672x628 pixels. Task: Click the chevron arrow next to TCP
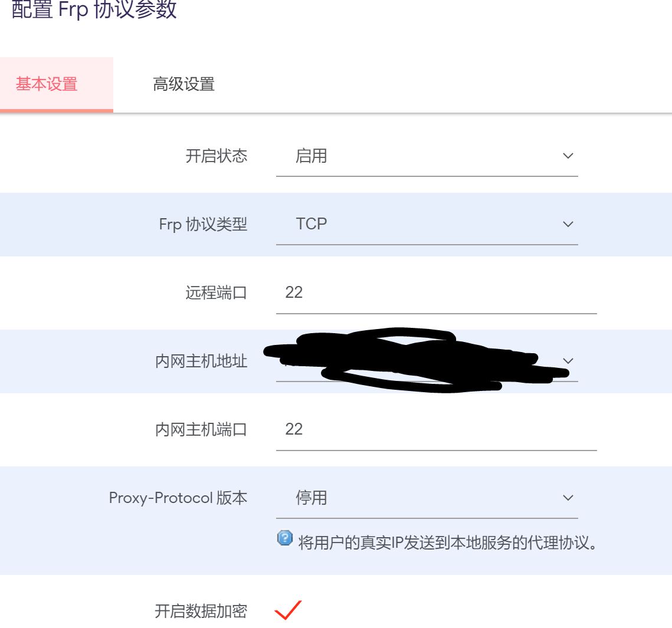(568, 224)
